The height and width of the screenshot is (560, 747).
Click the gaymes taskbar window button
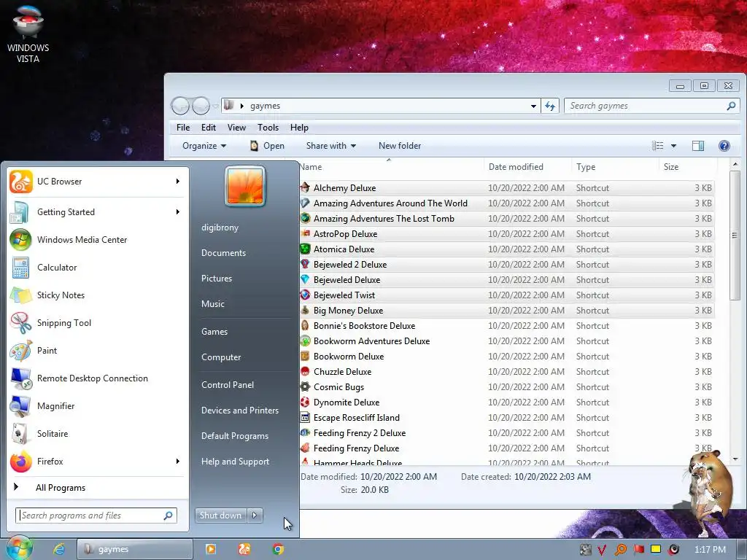[135, 549]
